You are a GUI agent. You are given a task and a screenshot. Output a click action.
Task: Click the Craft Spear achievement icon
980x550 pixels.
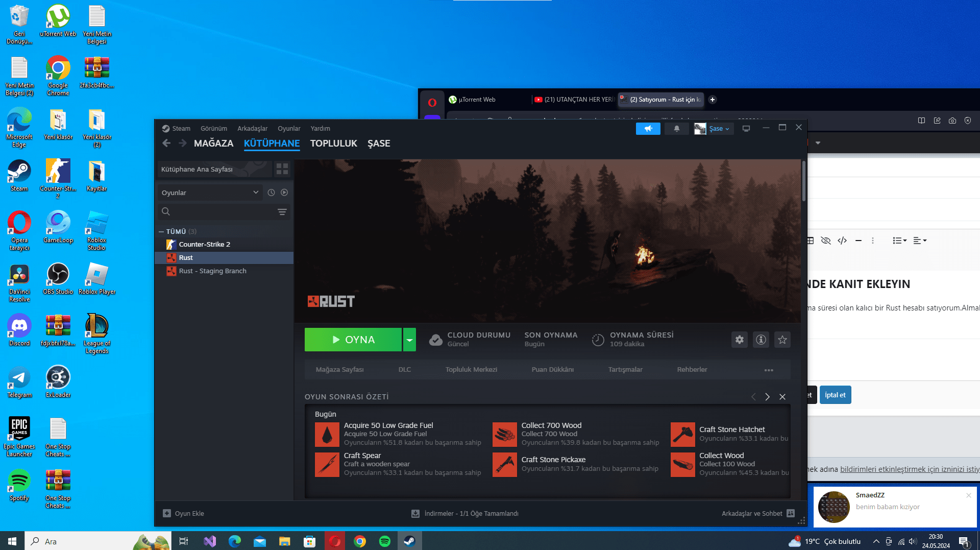point(327,464)
